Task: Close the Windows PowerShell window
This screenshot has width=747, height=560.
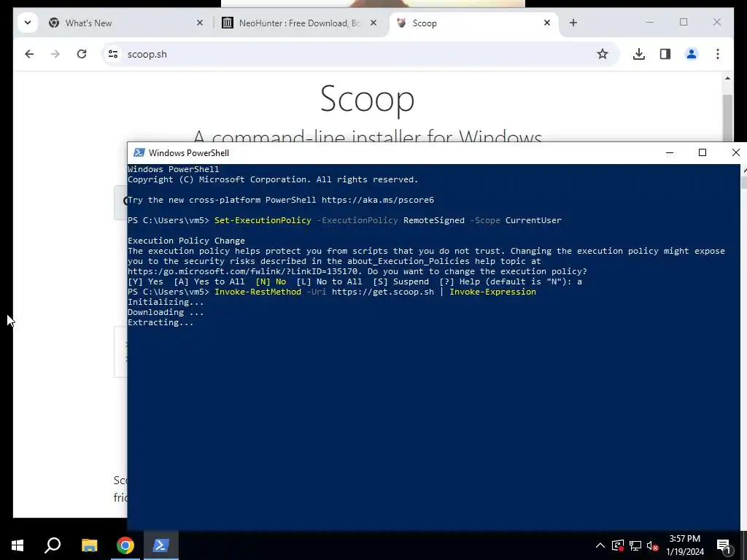Action: [735, 152]
